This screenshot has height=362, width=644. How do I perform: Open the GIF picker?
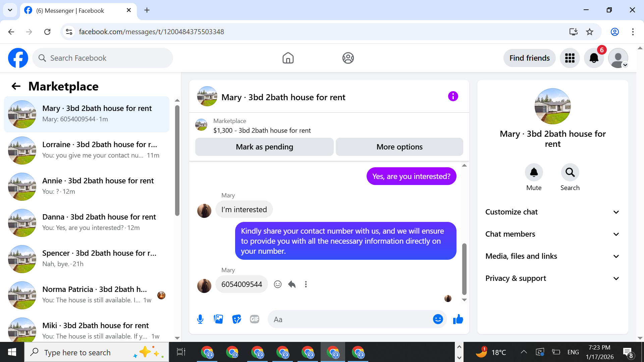tap(255, 319)
